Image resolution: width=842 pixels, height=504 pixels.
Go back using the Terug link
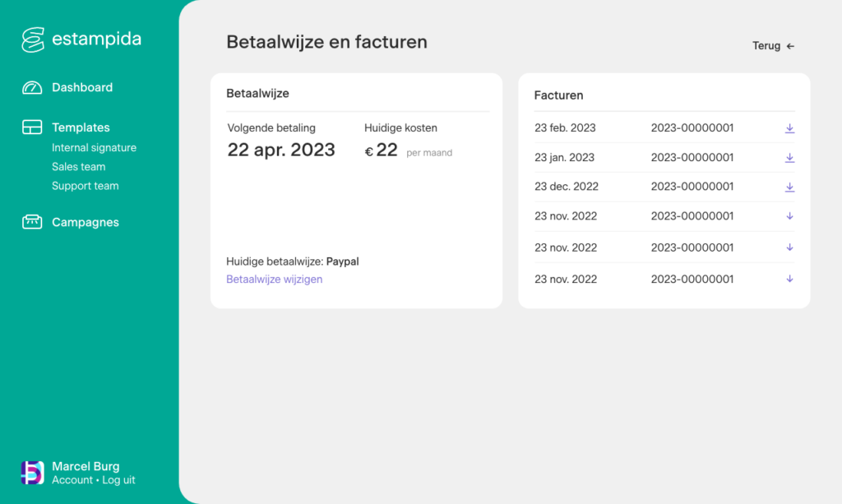click(x=773, y=46)
